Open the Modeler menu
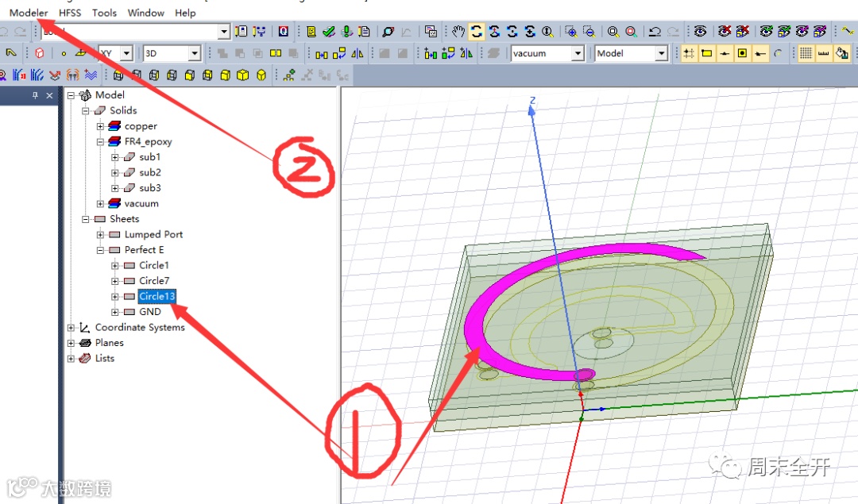 29,13
